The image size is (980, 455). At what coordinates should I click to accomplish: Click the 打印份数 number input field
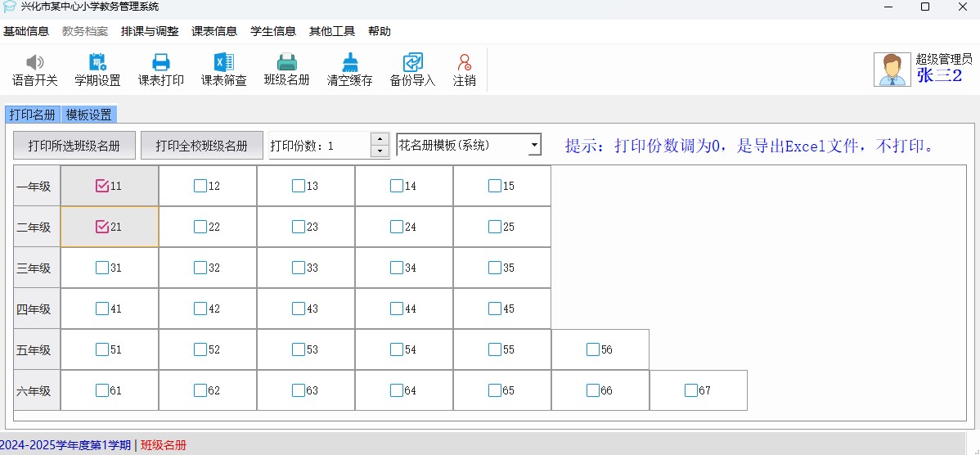point(319,146)
